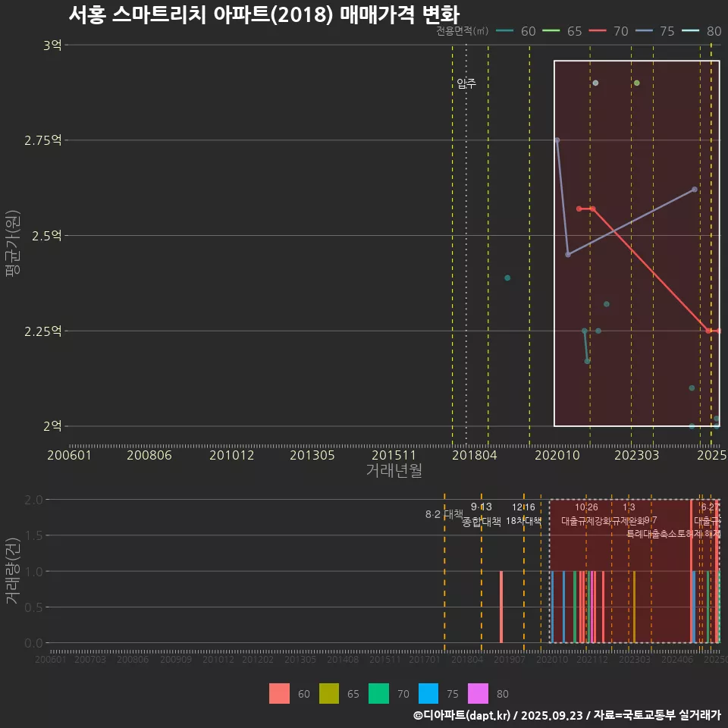Click the 75㎡ line point at 2.75억
The width and height of the screenshot is (728, 728).
tap(557, 140)
